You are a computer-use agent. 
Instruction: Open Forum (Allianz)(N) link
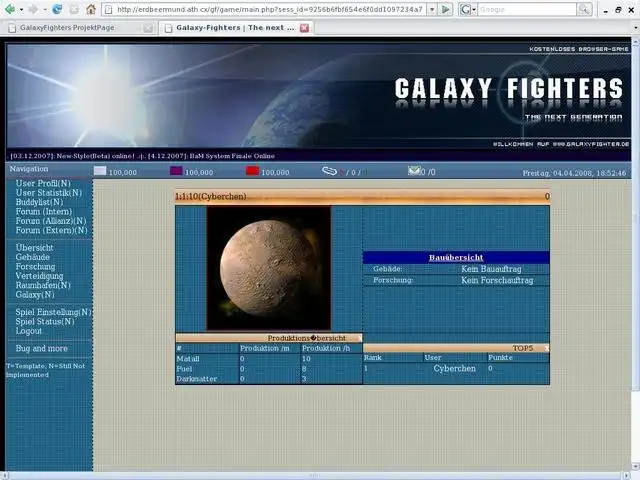pos(51,221)
